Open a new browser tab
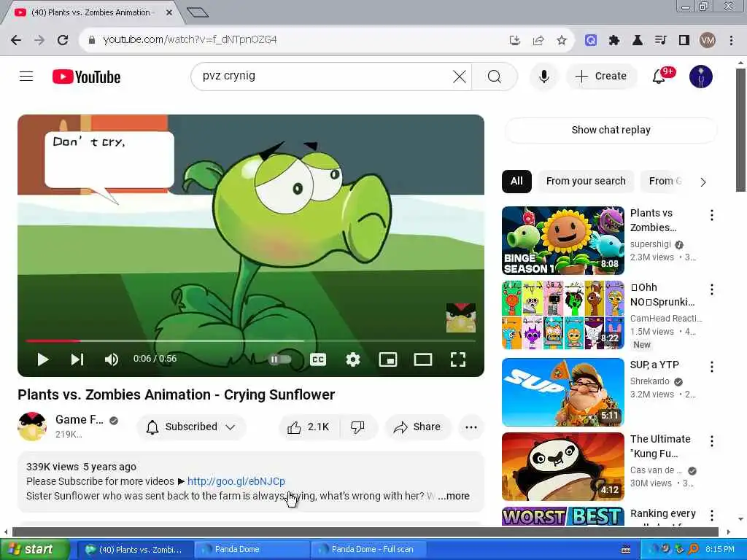The height and width of the screenshot is (560, 747). point(198,12)
